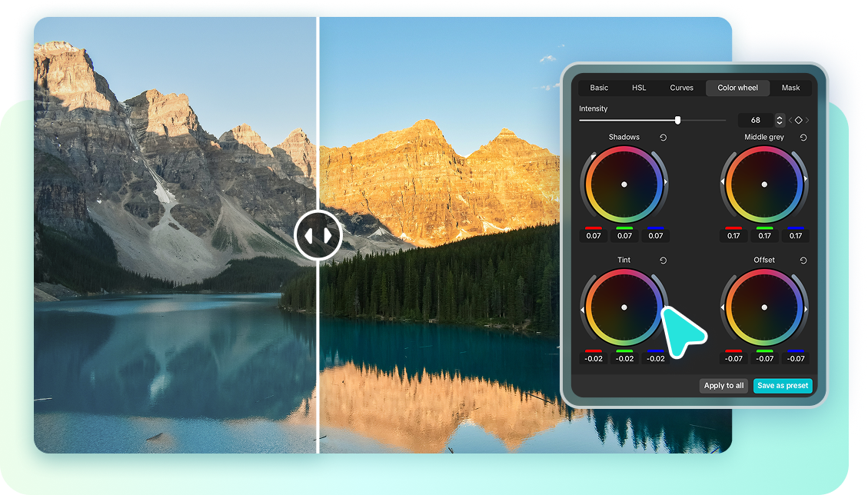
Task: Click the before/after comparison handle on the image
Action: pyautogui.click(x=318, y=235)
